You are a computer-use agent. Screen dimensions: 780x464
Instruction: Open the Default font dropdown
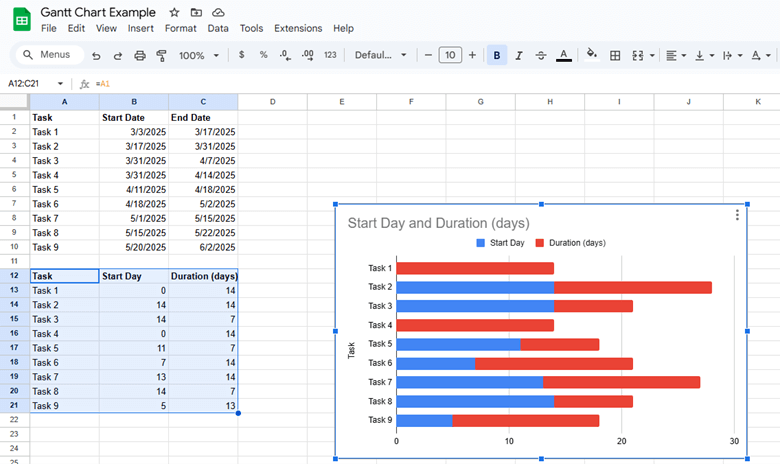point(379,55)
